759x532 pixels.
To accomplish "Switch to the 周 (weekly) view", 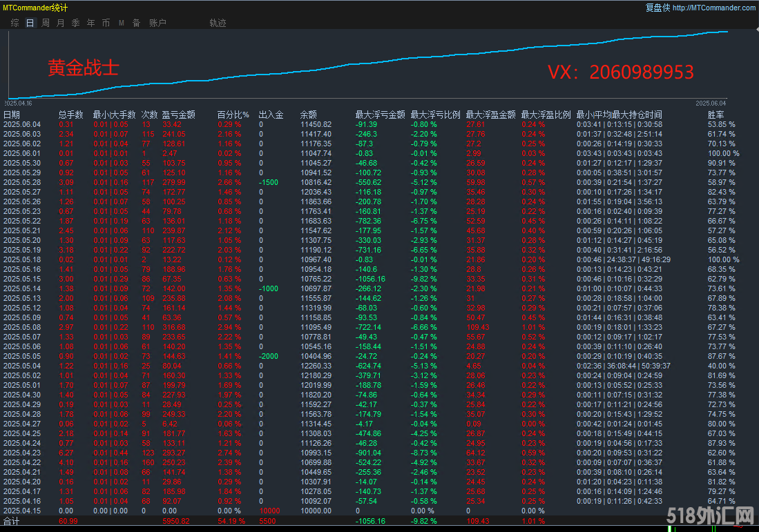I will point(46,23).
